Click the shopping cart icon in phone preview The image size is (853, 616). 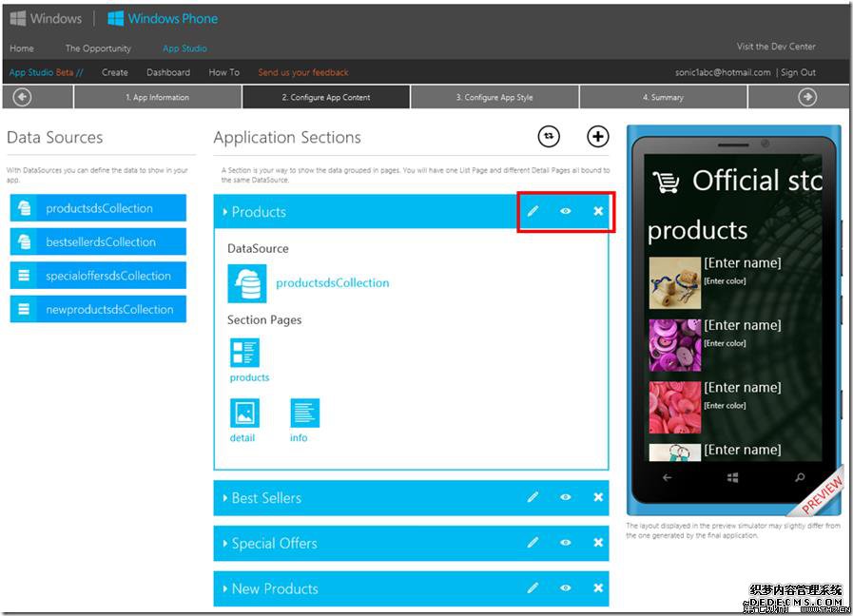tap(666, 183)
